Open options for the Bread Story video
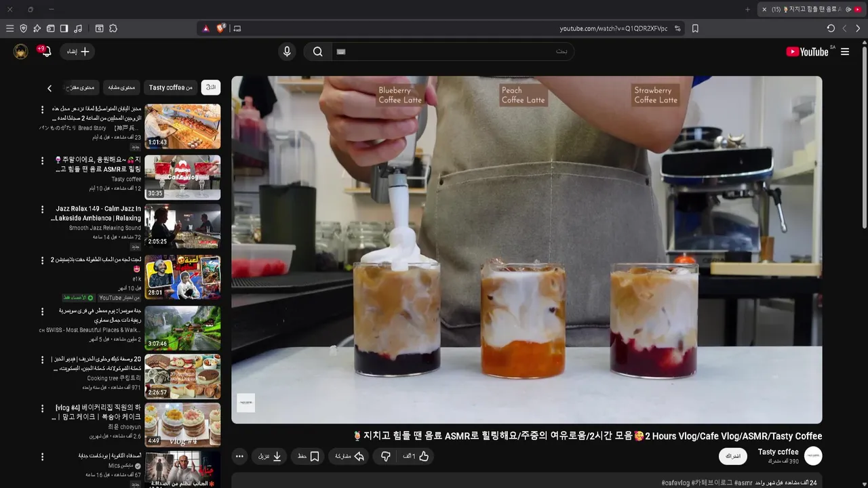This screenshot has width=868, height=488. (x=42, y=109)
